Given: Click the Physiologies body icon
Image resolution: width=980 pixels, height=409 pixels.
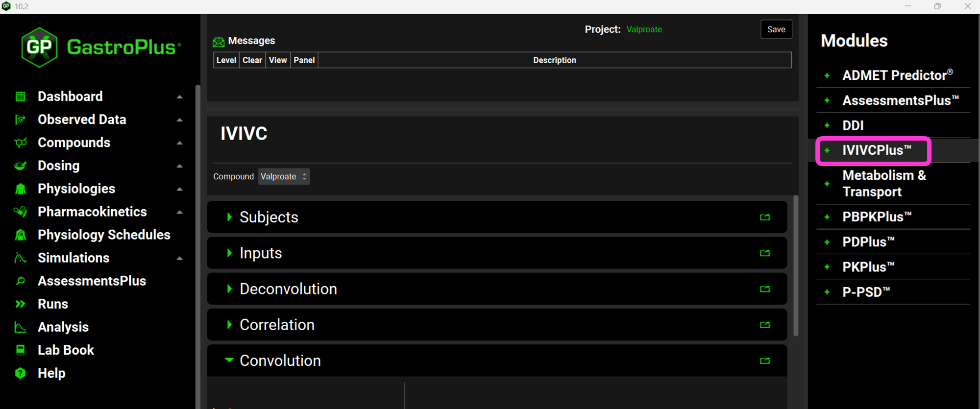Looking at the screenshot, I should point(21,189).
